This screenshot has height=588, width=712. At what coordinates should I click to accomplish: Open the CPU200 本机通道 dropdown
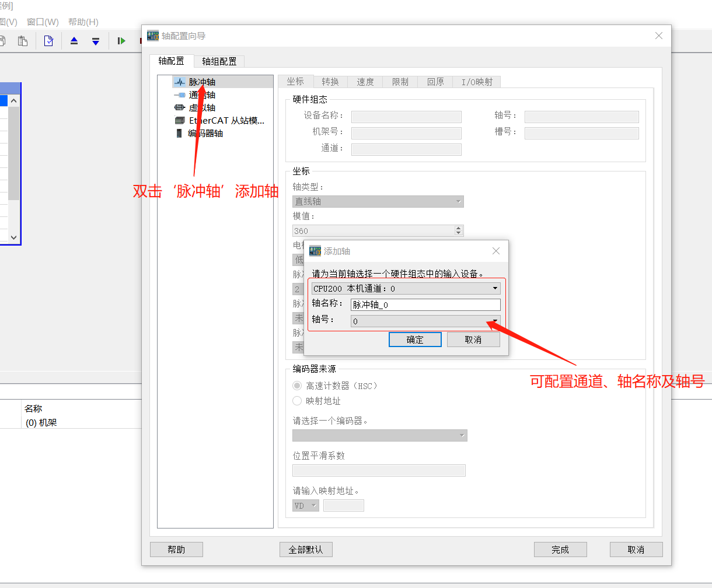pyautogui.click(x=495, y=288)
